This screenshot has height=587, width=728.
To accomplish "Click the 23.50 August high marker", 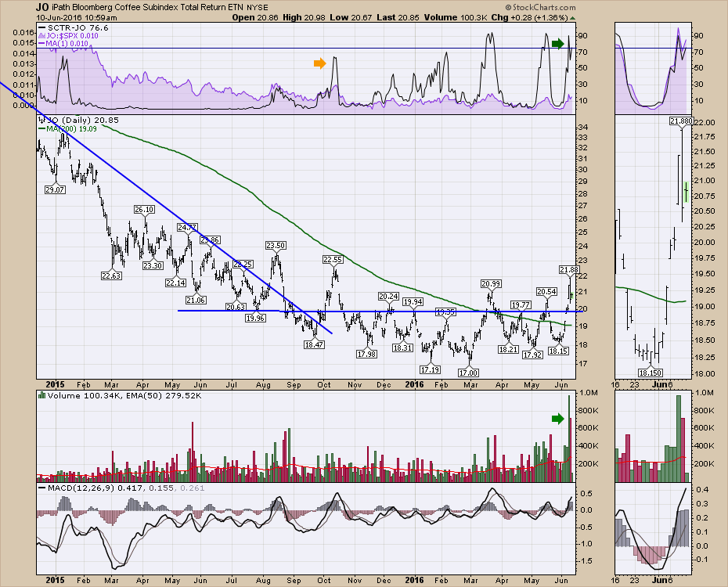I will click(x=276, y=246).
